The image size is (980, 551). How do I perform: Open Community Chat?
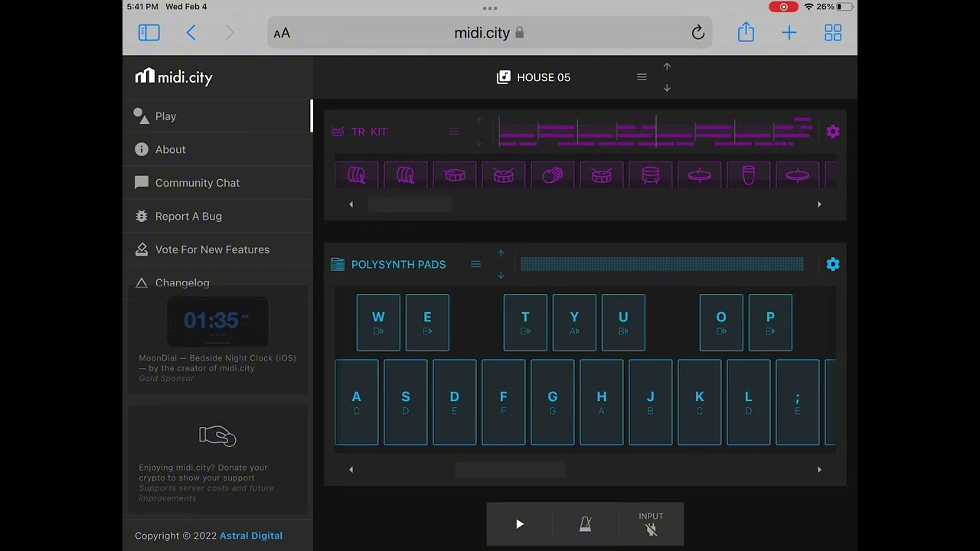pyautogui.click(x=217, y=183)
